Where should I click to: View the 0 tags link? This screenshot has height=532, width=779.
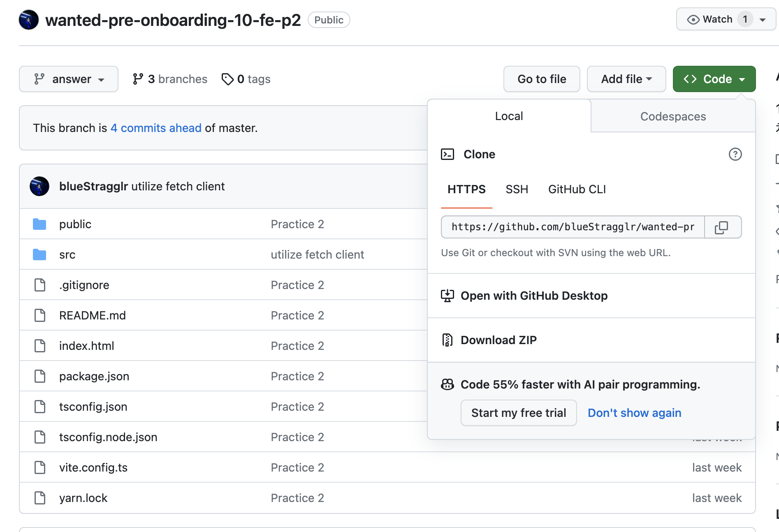pos(246,79)
